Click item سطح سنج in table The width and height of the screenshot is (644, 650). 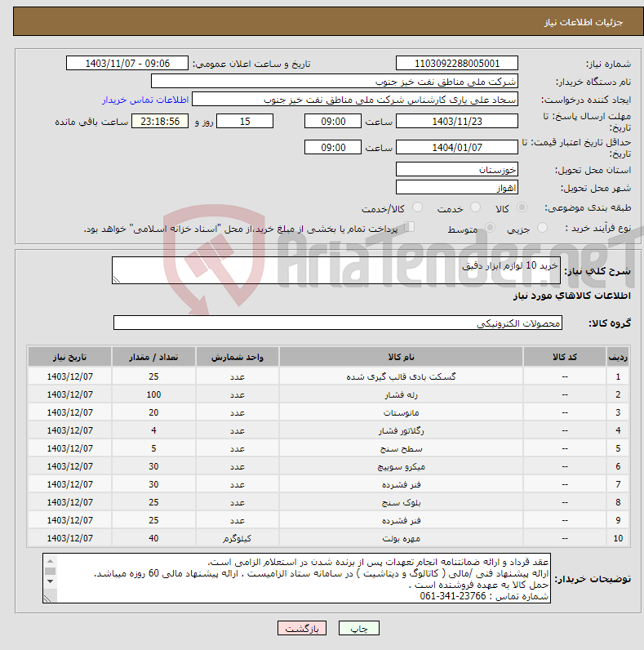pyautogui.click(x=401, y=448)
